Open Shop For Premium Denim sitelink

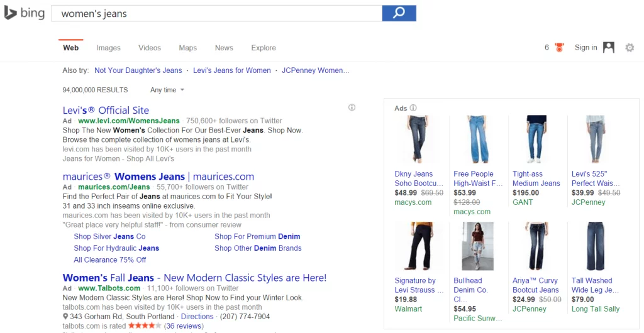(257, 236)
